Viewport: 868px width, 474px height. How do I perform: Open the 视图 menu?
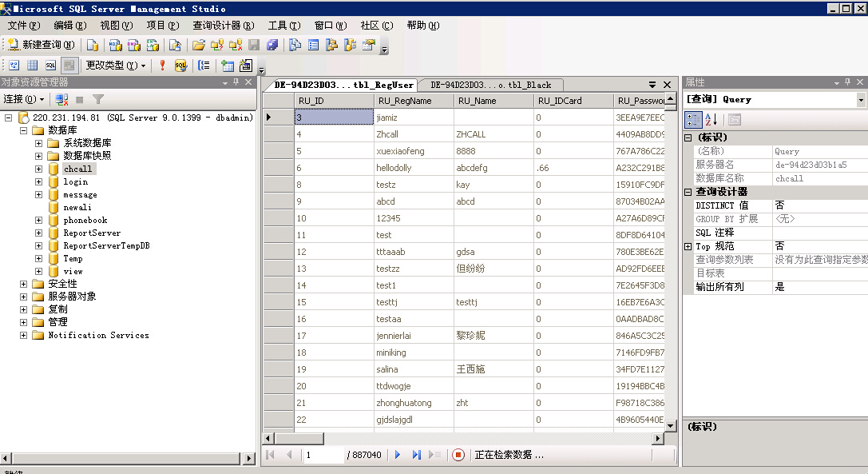point(117,26)
